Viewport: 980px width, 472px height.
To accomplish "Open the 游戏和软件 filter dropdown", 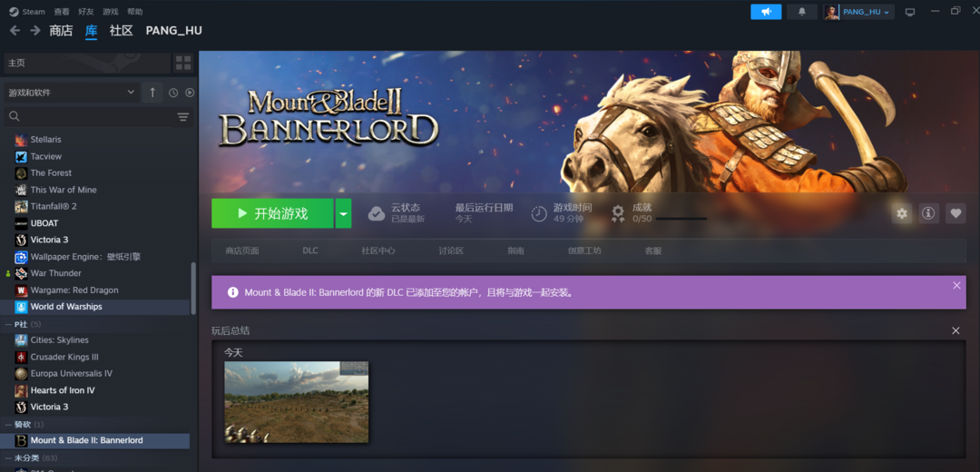I will pos(71,93).
